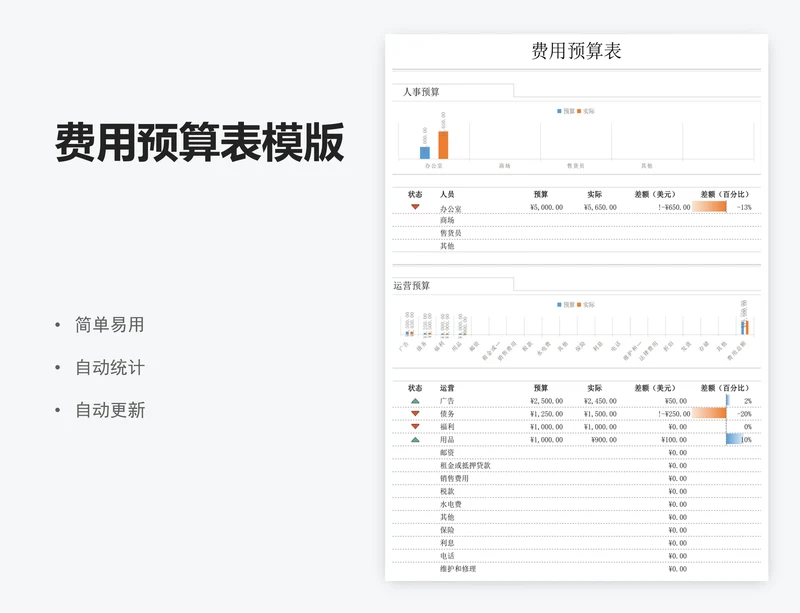
Task: Select the !-¥250.00 difference cell for 债务
Action: coord(674,414)
